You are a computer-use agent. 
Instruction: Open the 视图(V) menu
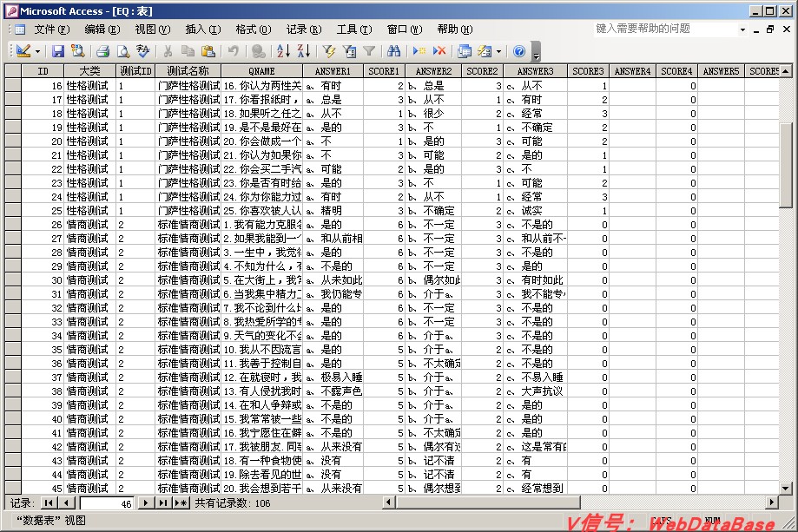click(152, 30)
